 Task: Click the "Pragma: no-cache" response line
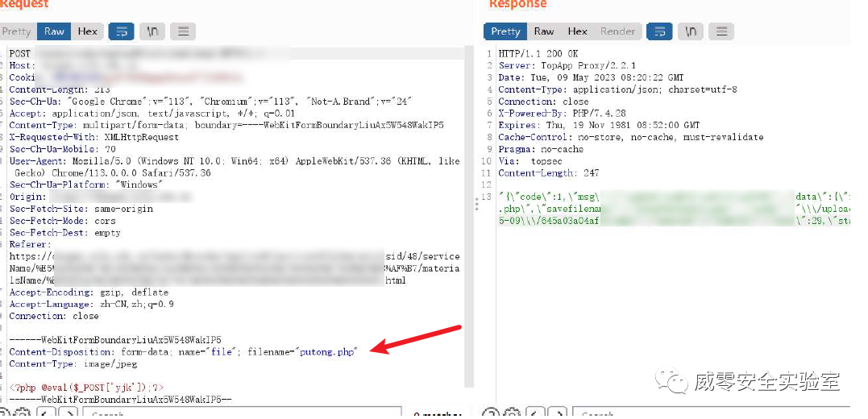point(541,149)
